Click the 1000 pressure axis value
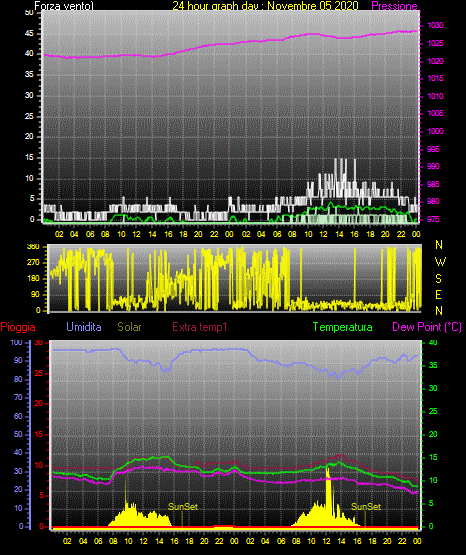The image size is (466, 555). click(x=435, y=131)
